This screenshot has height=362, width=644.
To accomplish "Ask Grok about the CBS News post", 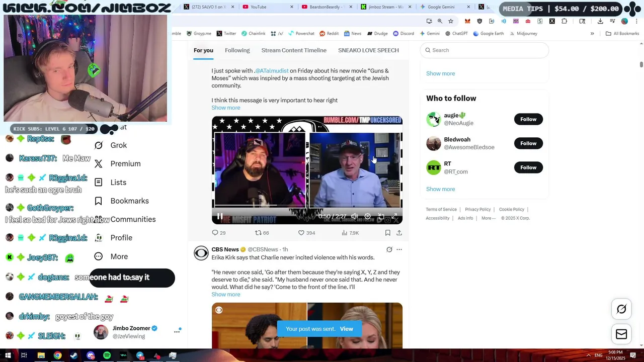I will pos(389,249).
